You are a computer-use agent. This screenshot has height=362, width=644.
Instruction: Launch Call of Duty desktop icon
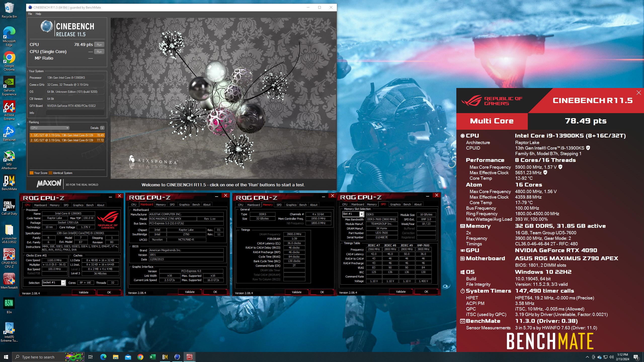coord(9,207)
